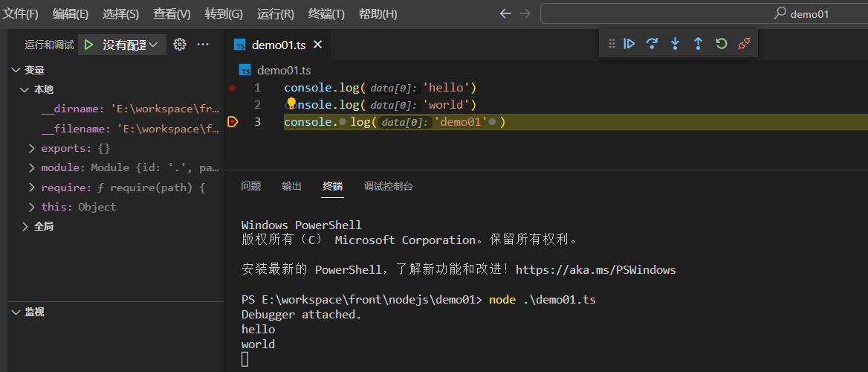Grab the debug toolbar drag handle
This screenshot has height=372, width=868.
[x=612, y=44]
